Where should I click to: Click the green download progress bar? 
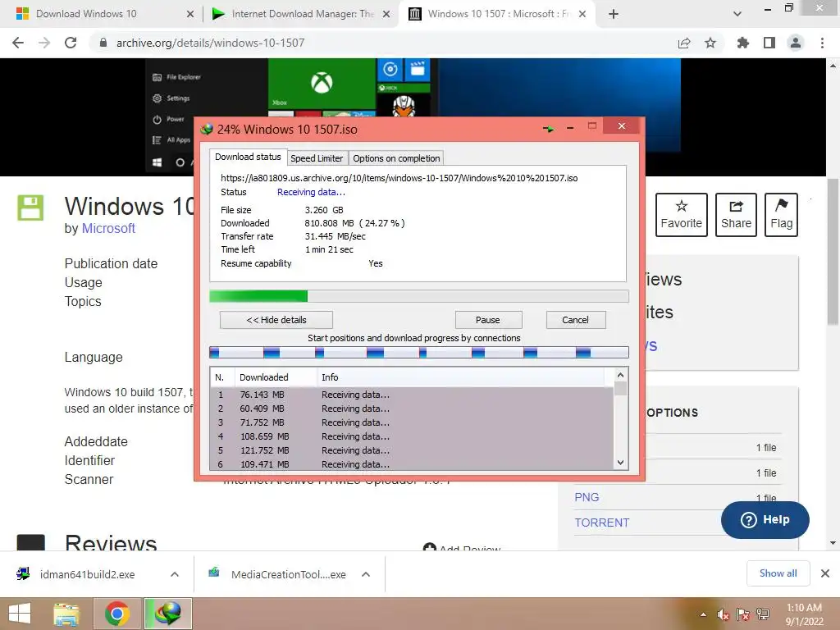pyautogui.click(x=419, y=296)
